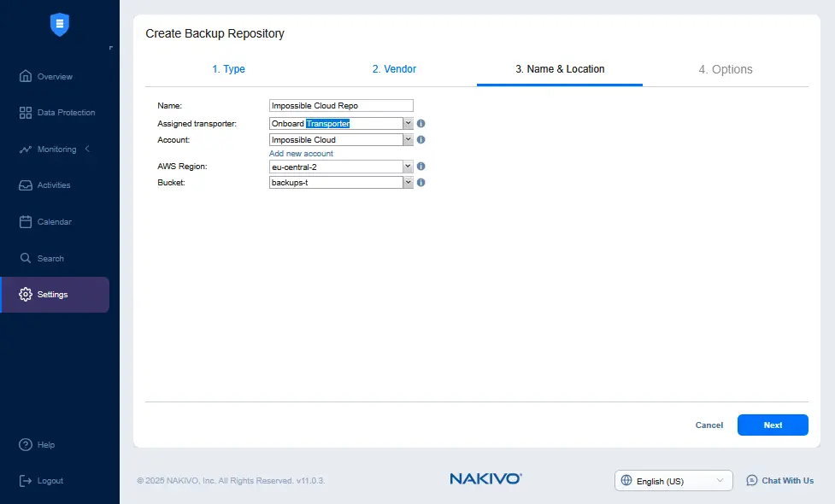Viewport: 835px width, 504px height.
Task: Open the Calendar view
Action: pyautogui.click(x=54, y=222)
